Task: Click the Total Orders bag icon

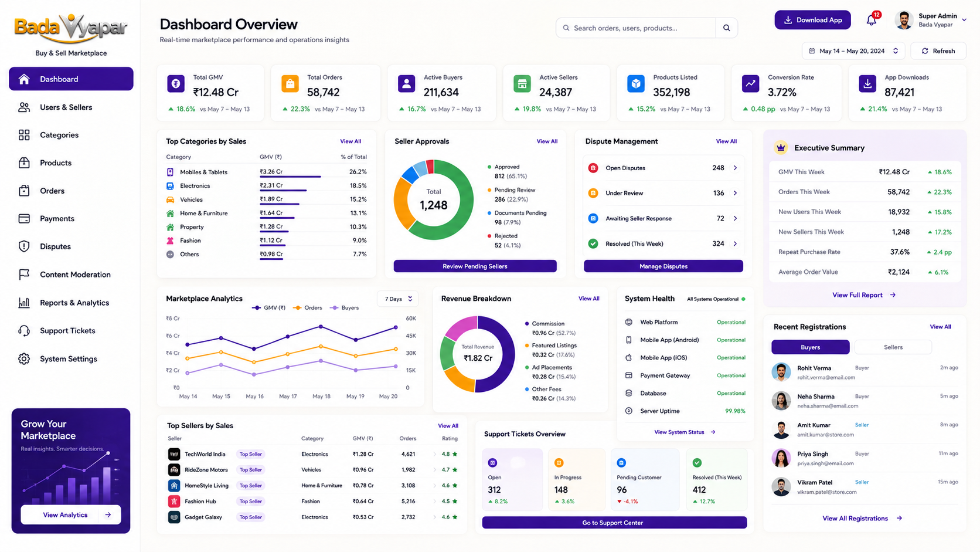Action: coord(290,84)
